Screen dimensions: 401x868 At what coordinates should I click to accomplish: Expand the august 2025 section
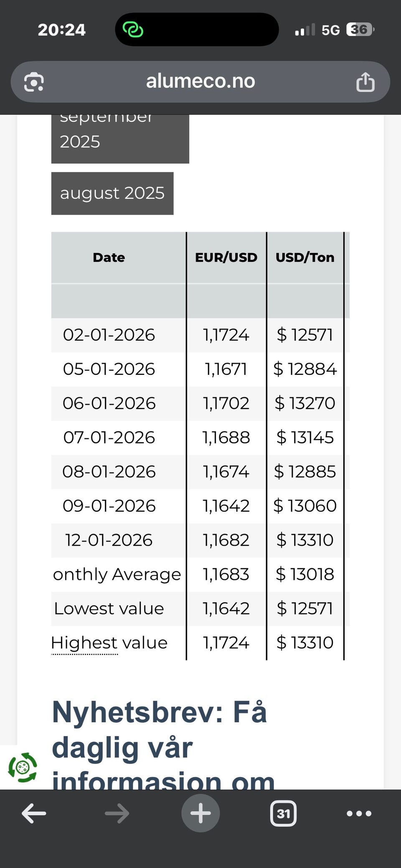tap(112, 193)
